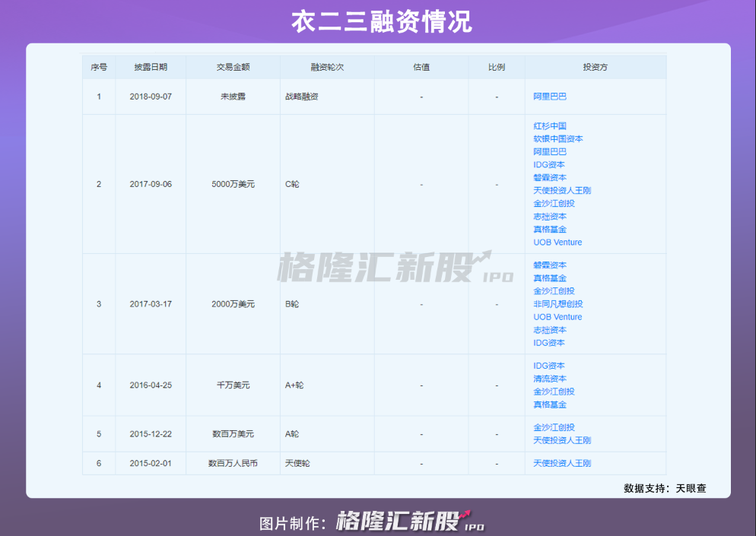Click the 披露日期 column header

click(151, 67)
